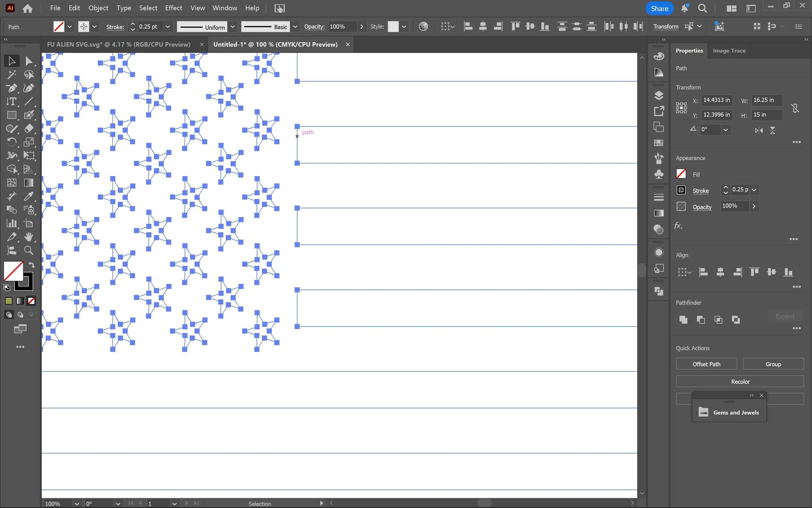812x508 pixels.
Task: Open the rotation angle dropdown in Transform
Action: click(725, 130)
